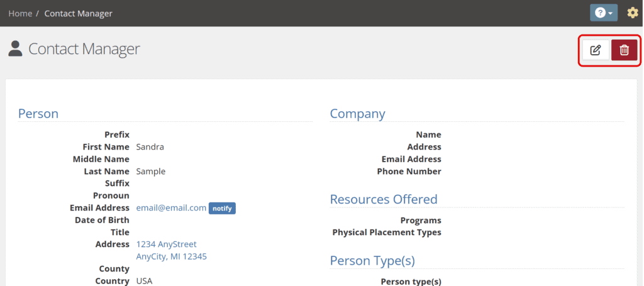Screen dimensions: 644x286
Task: Click the Country value USA
Action: (144, 281)
